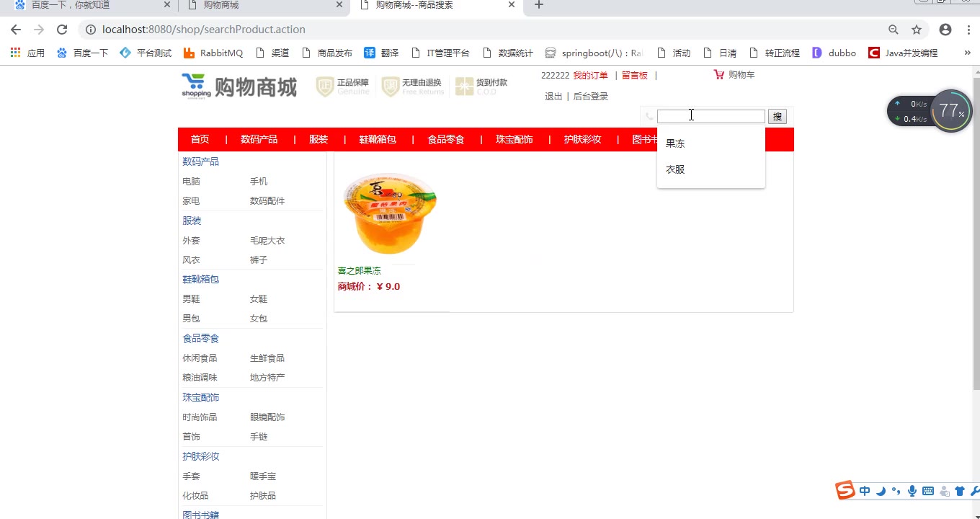Open the 平台测试 bookmark
Screen dimensions: 980x519
(x=146, y=53)
